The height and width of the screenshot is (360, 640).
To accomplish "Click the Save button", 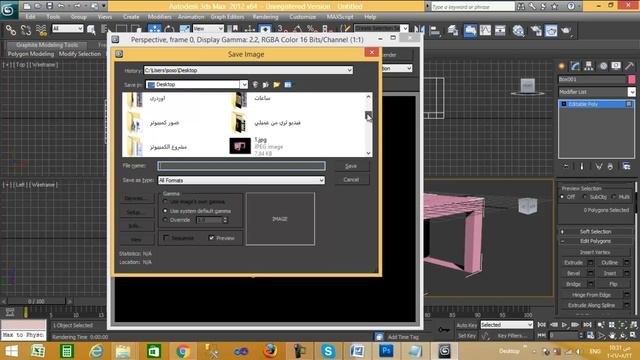I will pyautogui.click(x=351, y=166).
